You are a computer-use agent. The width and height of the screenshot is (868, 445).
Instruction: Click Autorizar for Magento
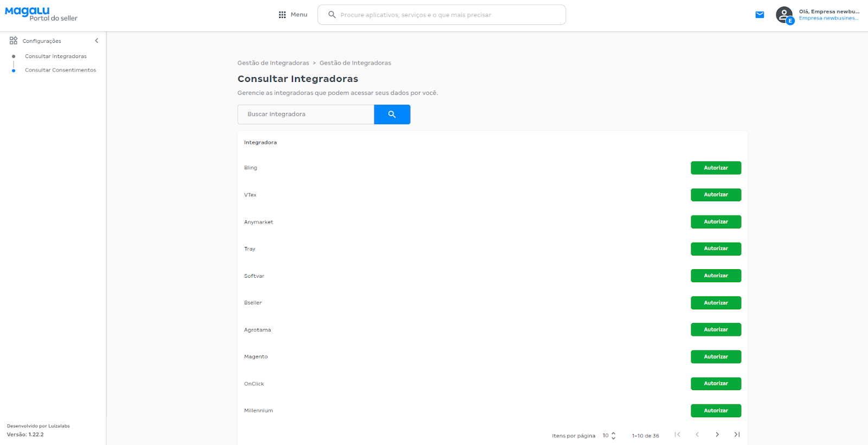(716, 357)
